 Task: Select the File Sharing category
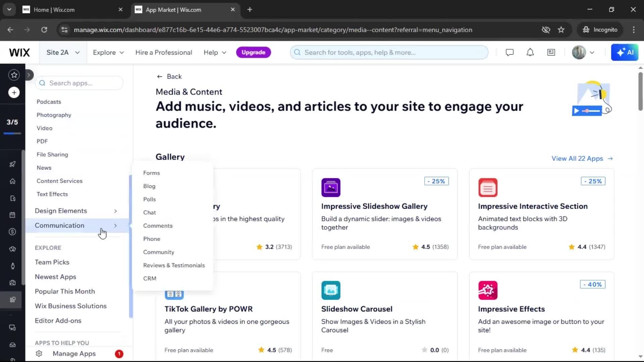pyautogui.click(x=52, y=155)
